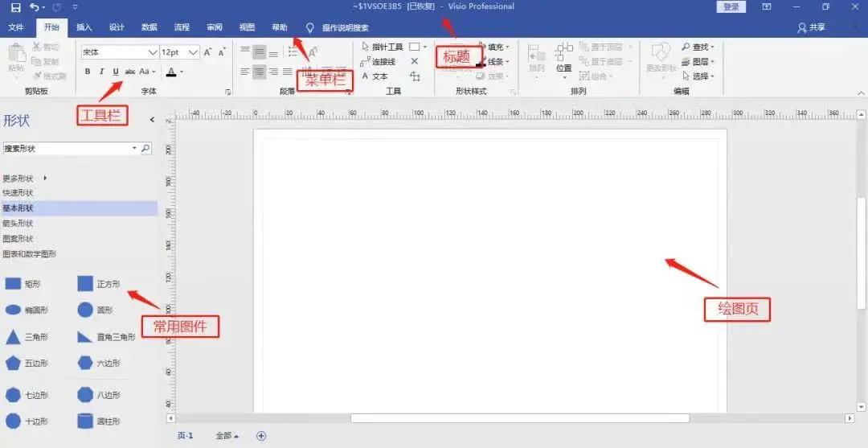868x448 pixels.
Task: Choose the 六边形 hexagon shape
Action: (x=85, y=363)
